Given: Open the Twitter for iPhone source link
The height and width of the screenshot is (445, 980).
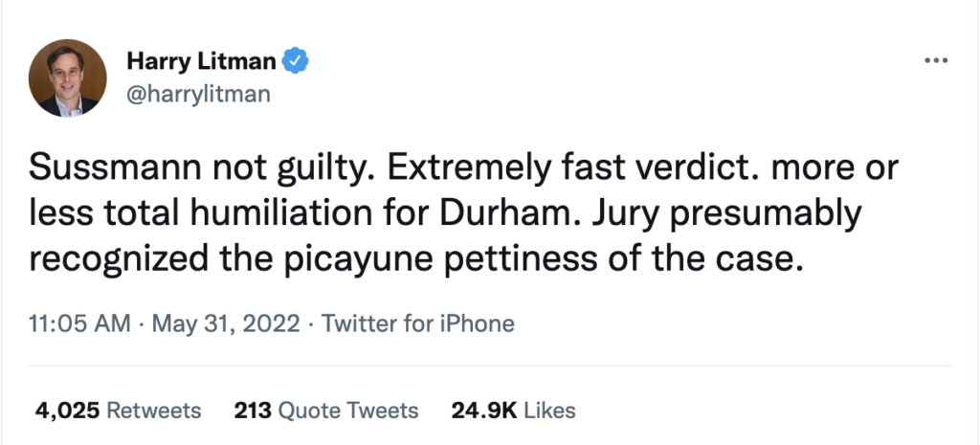Looking at the screenshot, I should [418, 323].
